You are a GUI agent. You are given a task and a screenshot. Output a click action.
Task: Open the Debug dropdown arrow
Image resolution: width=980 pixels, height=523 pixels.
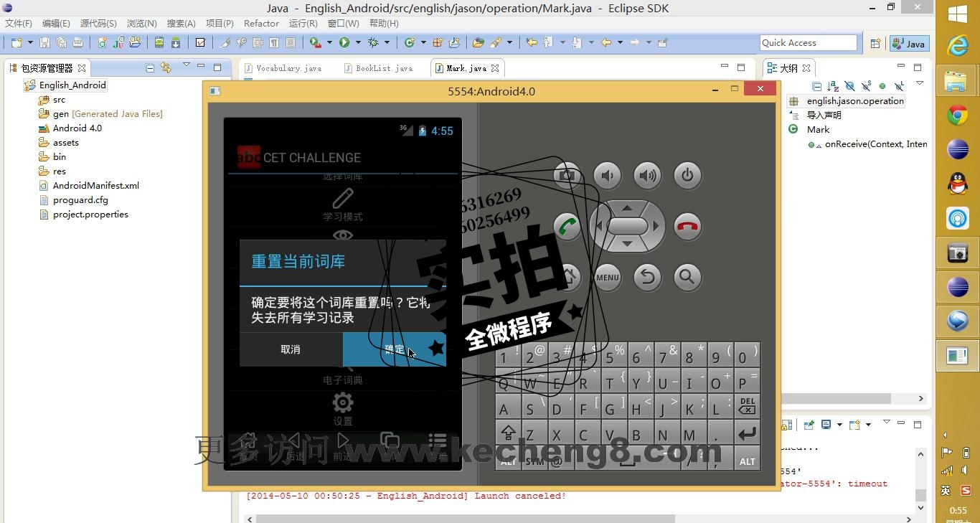[387, 43]
